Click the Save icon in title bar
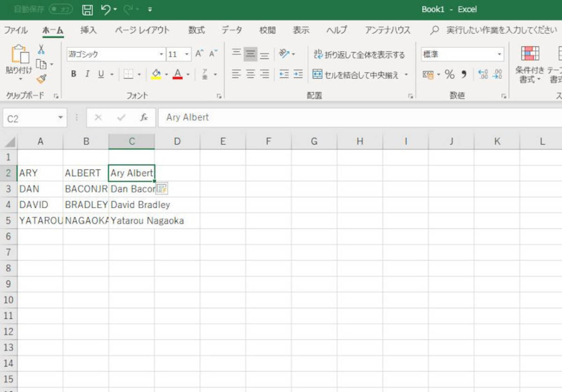562x392 pixels. pos(87,9)
